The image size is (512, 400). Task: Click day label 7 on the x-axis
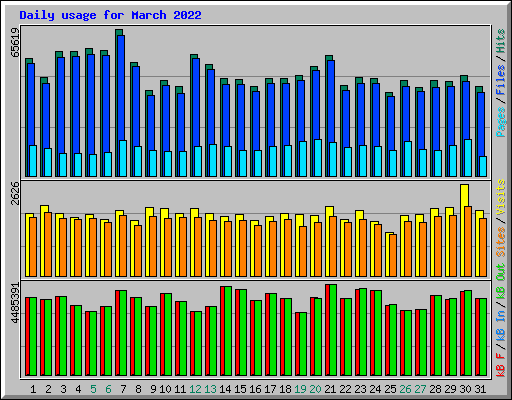click(123, 389)
